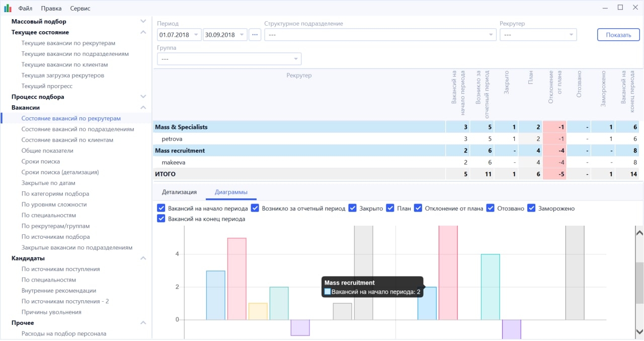Uncheck Вакансий на конец периода checkbox

click(162, 219)
